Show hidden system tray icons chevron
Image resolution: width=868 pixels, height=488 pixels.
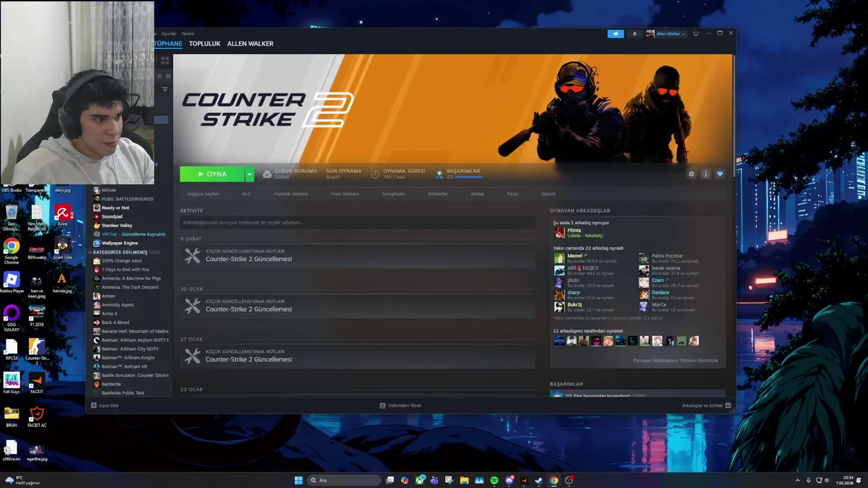797,480
